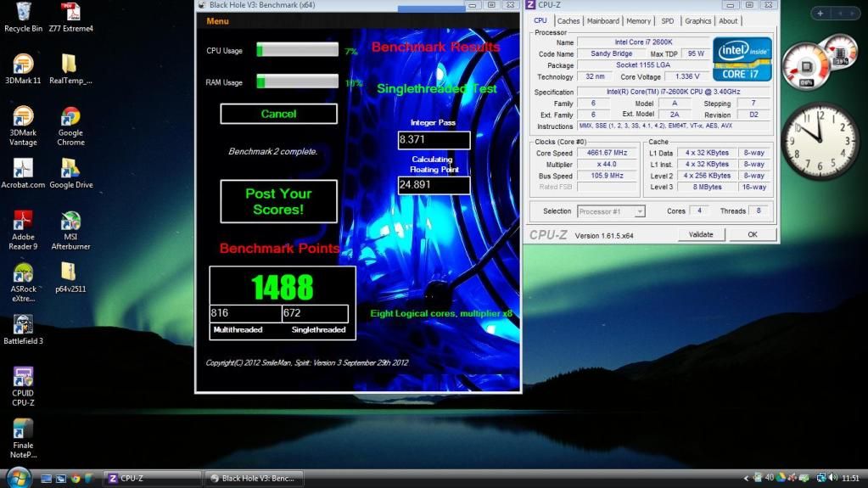Click the volume speaker tray icon
The height and width of the screenshot is (488, 868).
[834, 478]
